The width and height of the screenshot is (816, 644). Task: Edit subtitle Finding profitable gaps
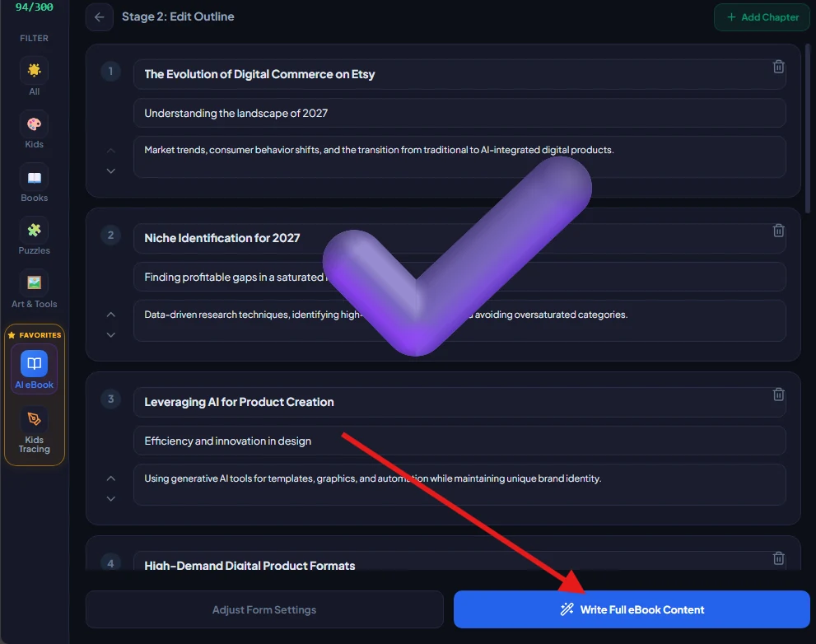click(x=459, y=277)
